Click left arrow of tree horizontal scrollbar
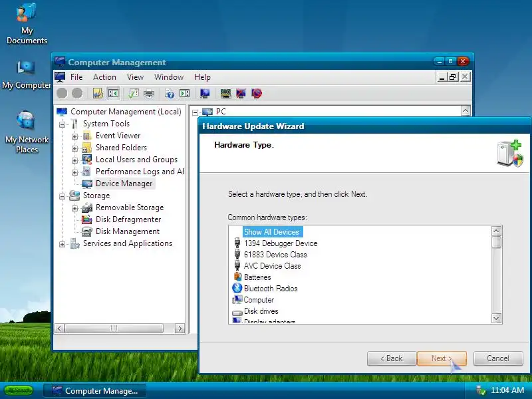 [x=59, y=329]
